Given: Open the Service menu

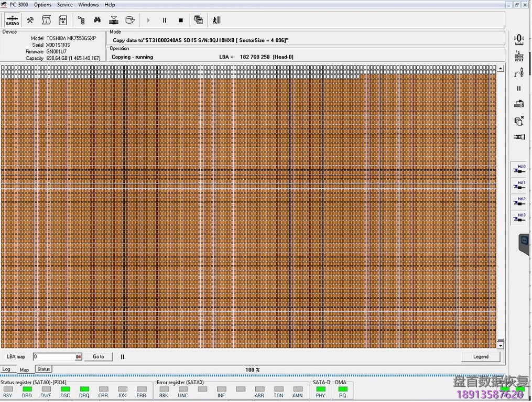Looking at the screenshot, I should click(x=65, y=5).
